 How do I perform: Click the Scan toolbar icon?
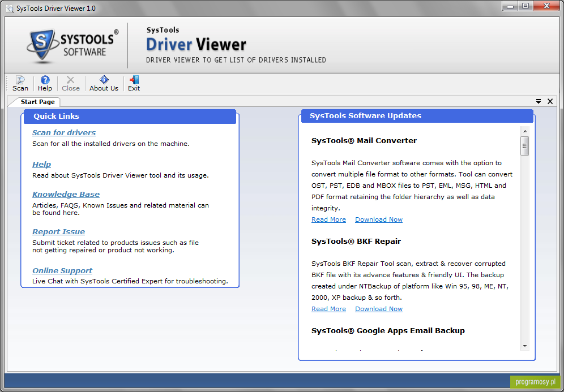20,83
